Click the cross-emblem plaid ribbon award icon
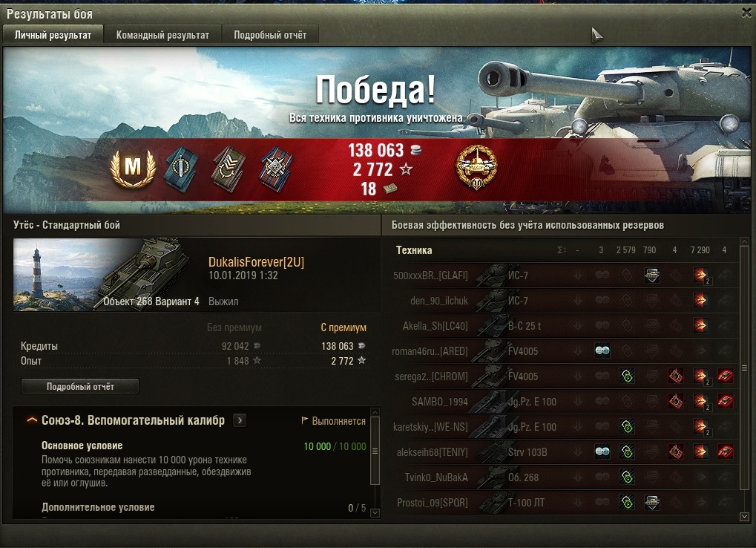Screen dimensions: 756x548 [275, 169]
